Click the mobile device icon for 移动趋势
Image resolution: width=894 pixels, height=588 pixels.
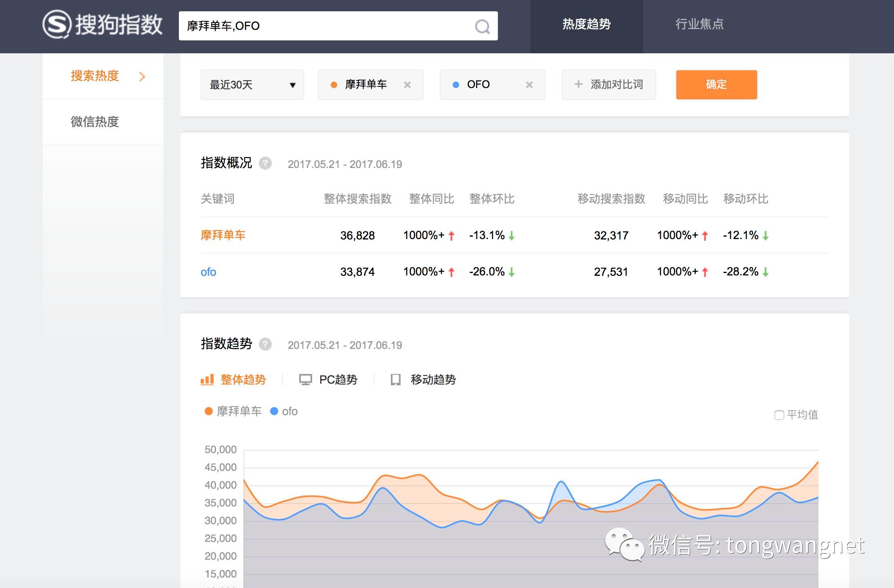(x=396, y=380)
